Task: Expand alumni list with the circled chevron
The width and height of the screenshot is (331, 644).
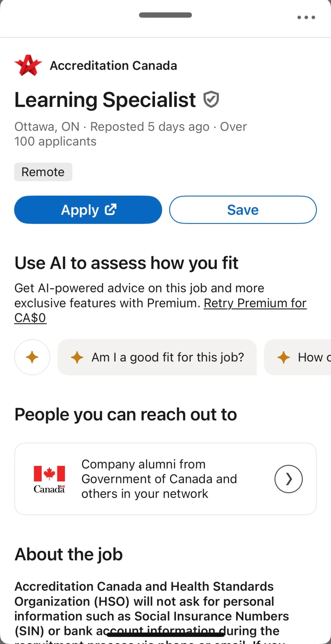Action: tap(288, 479)
